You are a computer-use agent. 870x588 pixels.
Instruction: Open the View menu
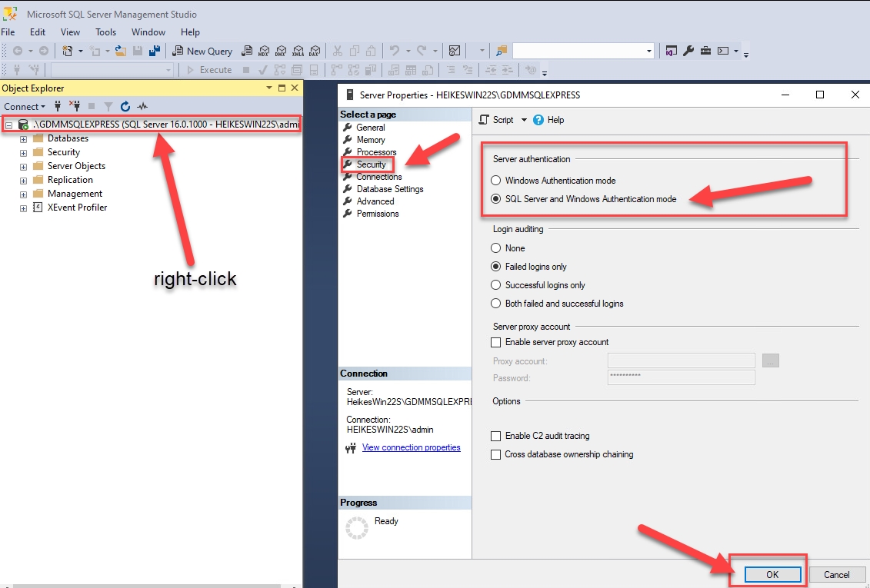pos(70,32)
